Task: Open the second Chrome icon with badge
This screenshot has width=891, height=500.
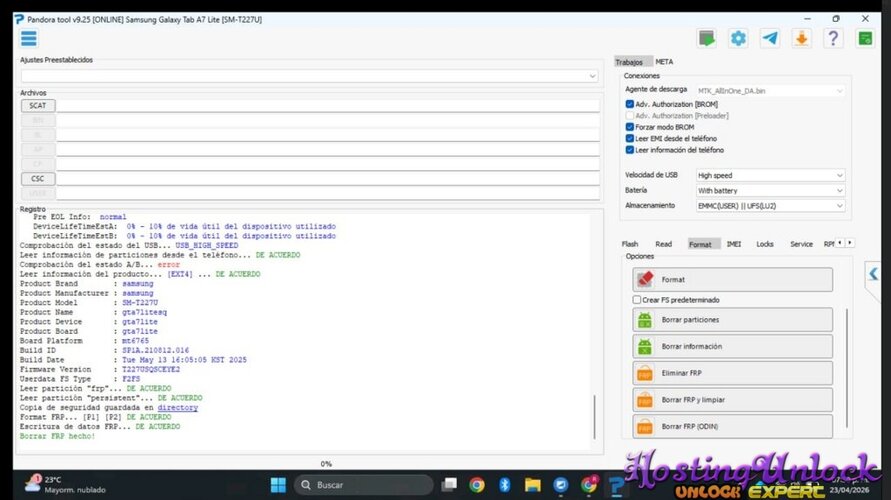Action: 589,485
